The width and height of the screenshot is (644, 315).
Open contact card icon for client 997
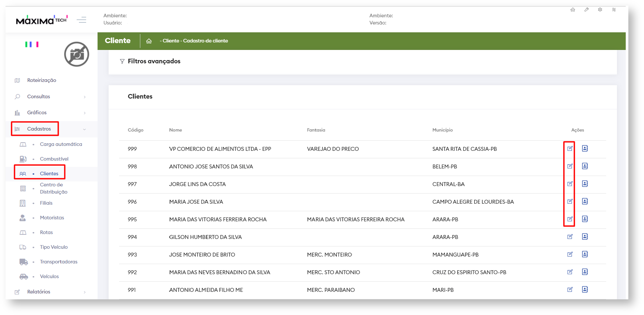(x=585, y=184)
